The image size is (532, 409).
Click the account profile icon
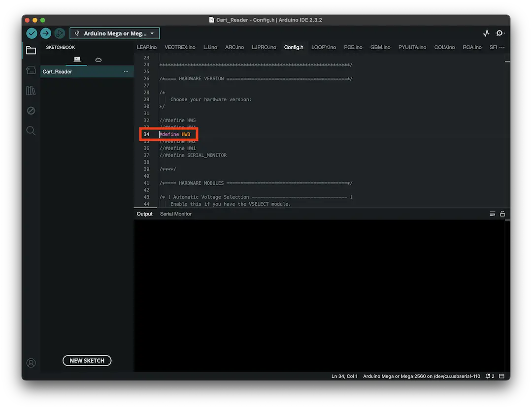31,363
